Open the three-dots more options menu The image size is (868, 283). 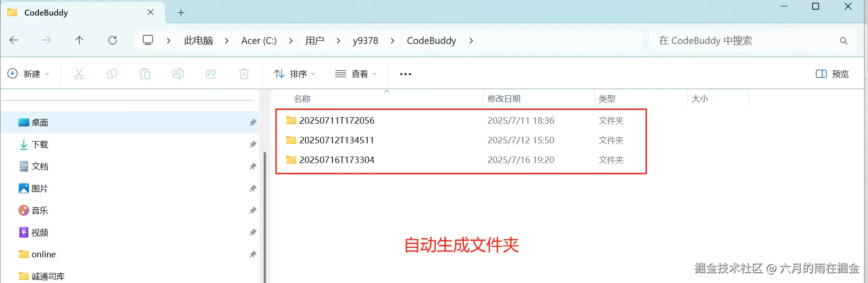coord(406,74)
